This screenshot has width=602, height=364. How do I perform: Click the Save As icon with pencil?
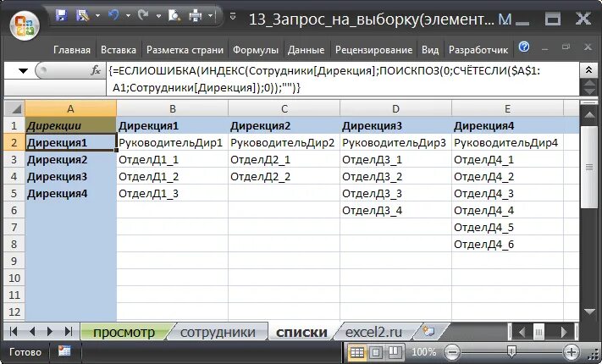click(x=83, y=15)
